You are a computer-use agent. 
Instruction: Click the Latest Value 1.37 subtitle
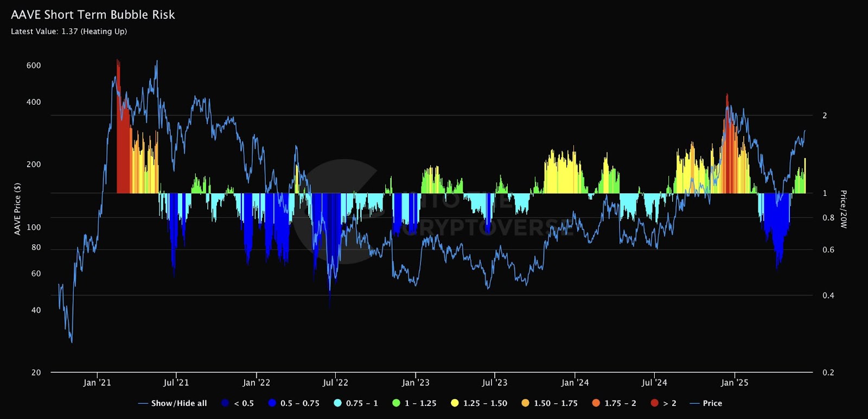pos(69,31)
